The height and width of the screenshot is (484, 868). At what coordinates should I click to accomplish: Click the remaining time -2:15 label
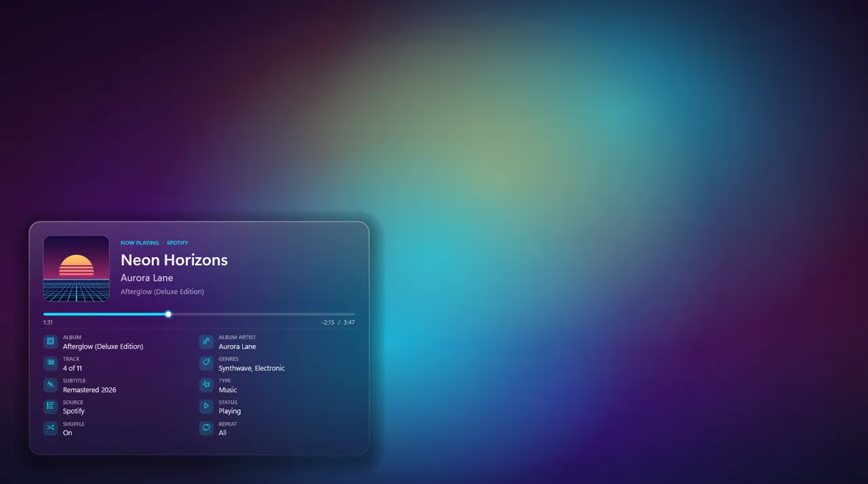(328, 323)
